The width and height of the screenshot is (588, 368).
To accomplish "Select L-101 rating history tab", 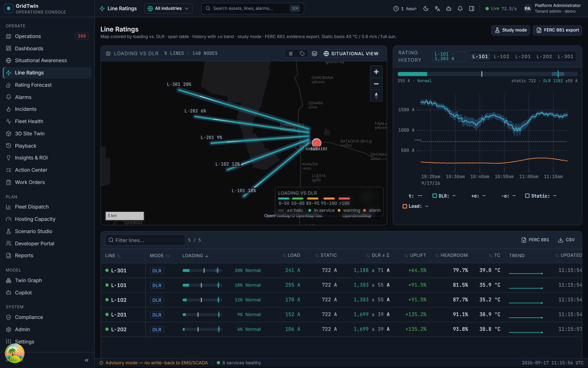I will click(x=480, y=56).
